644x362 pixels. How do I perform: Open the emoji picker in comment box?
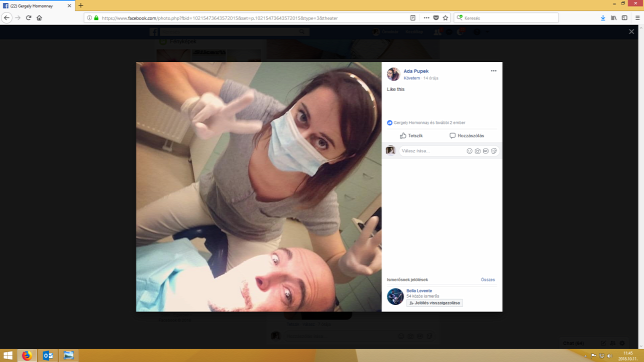point(469,151)
